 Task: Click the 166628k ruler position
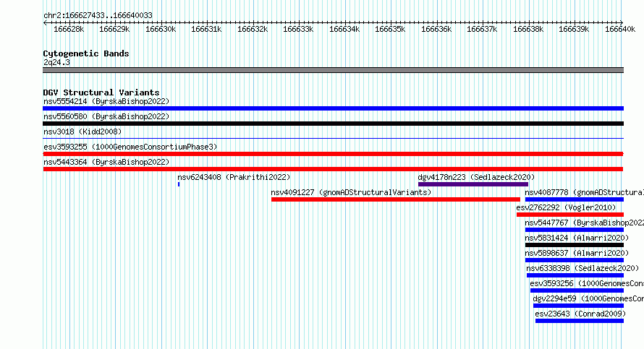click(69, 29)
